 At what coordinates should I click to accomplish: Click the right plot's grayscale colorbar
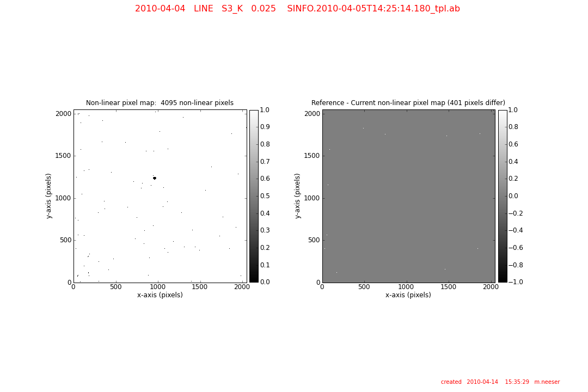click(x=502, y=196)
